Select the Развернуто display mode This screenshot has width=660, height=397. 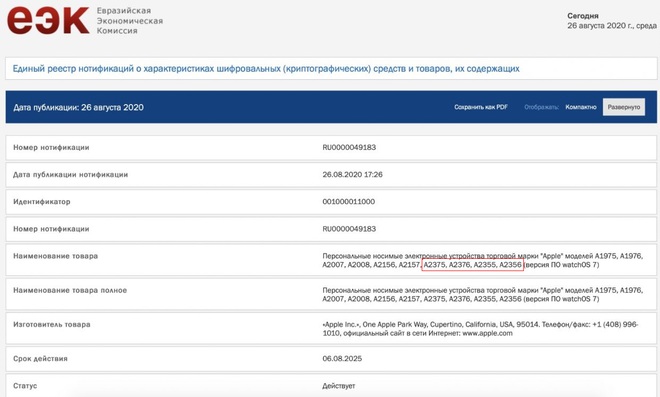pyautogui.click(x=624, y=107)
